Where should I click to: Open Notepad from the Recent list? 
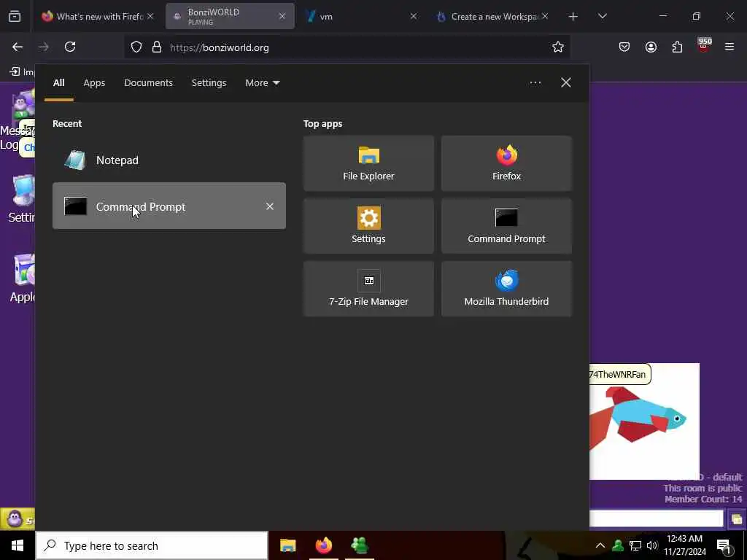click(169, 160)
